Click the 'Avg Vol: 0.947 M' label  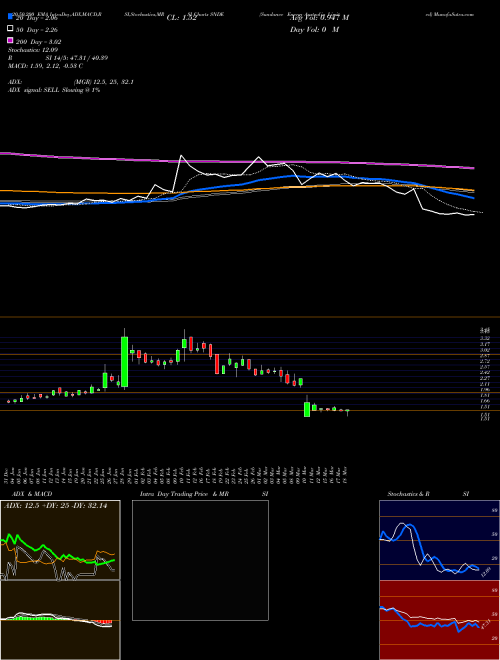pos(319,17)
